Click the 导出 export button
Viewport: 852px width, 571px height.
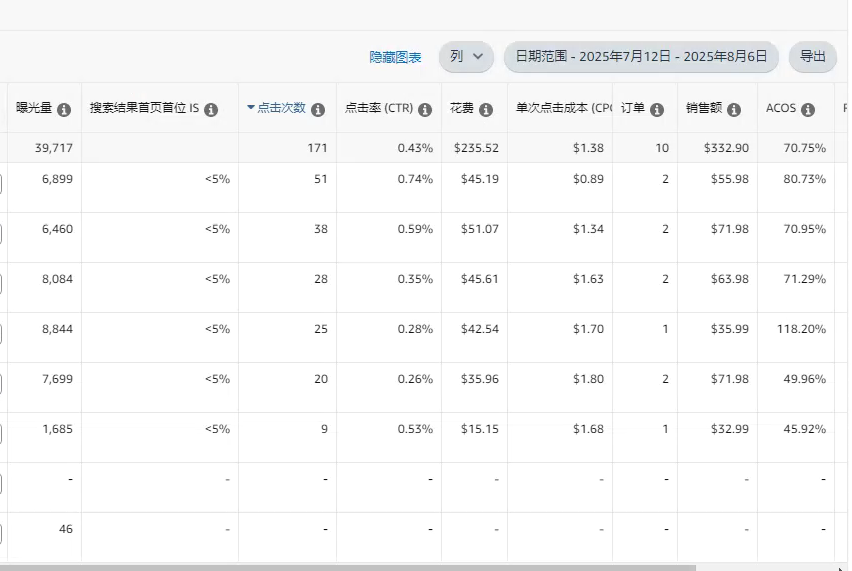[x=812, y=57]
